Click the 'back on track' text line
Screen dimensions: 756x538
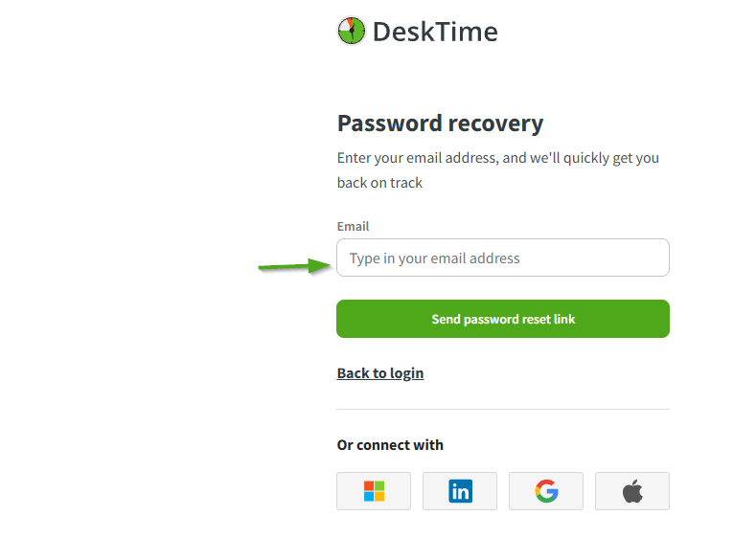[x=379, y=182]
